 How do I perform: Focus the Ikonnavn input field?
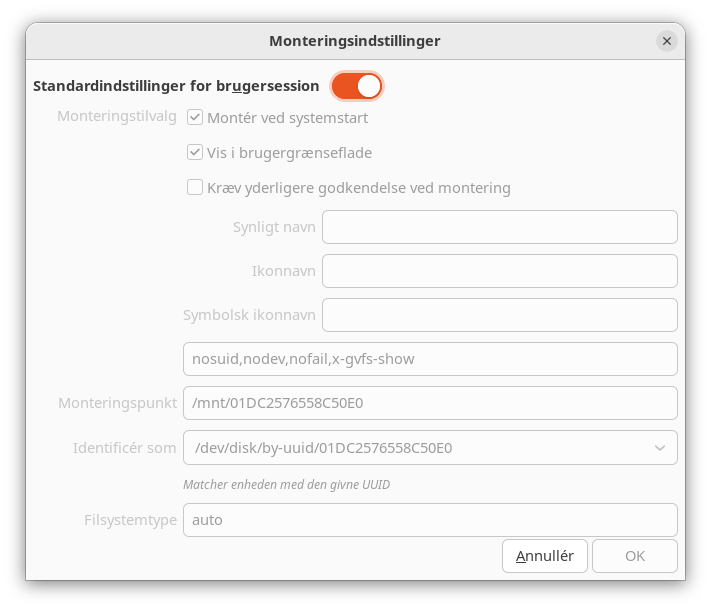coord(499,271)
